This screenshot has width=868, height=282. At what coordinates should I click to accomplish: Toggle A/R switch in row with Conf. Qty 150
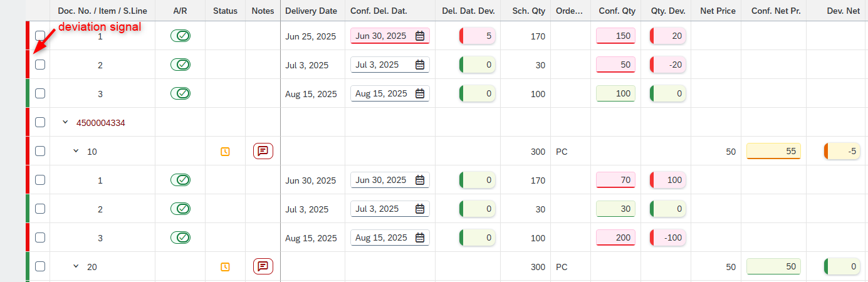[180, 36]
